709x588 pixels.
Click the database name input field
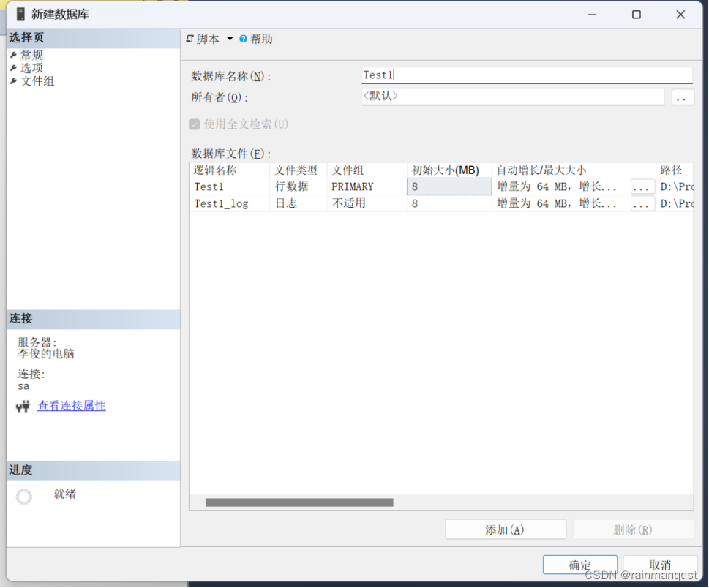tap(527, 75)
